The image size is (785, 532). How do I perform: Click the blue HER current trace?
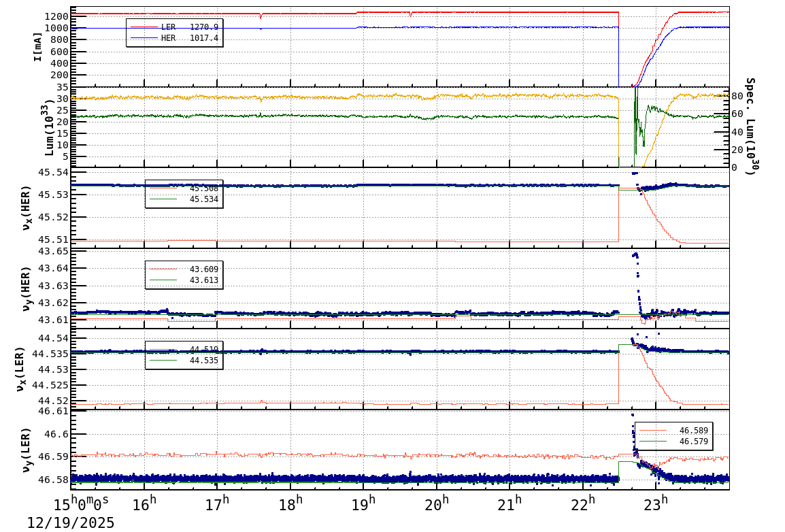pos(340,27)
